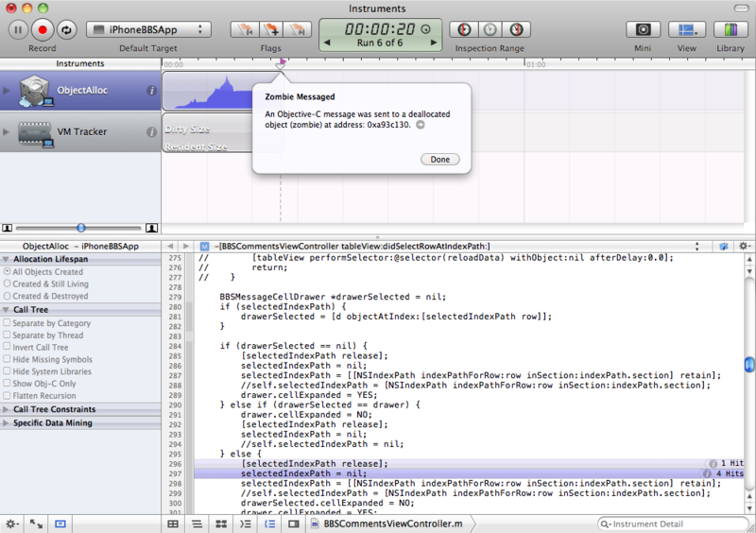The width and height of the screenshot is (756, 533).
Task: Adjust the track zoom slider handle
Action: (81, 228)
